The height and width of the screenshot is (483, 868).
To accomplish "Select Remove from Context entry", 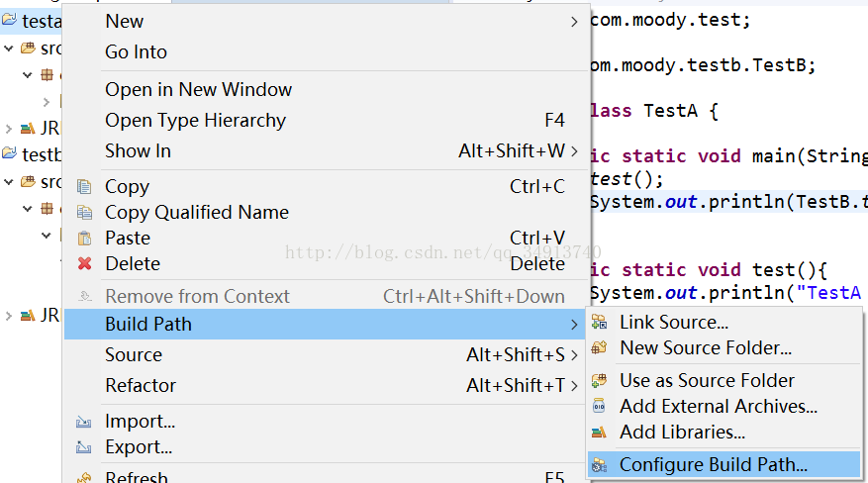I will pyautogui.click(x=325, y=296).
